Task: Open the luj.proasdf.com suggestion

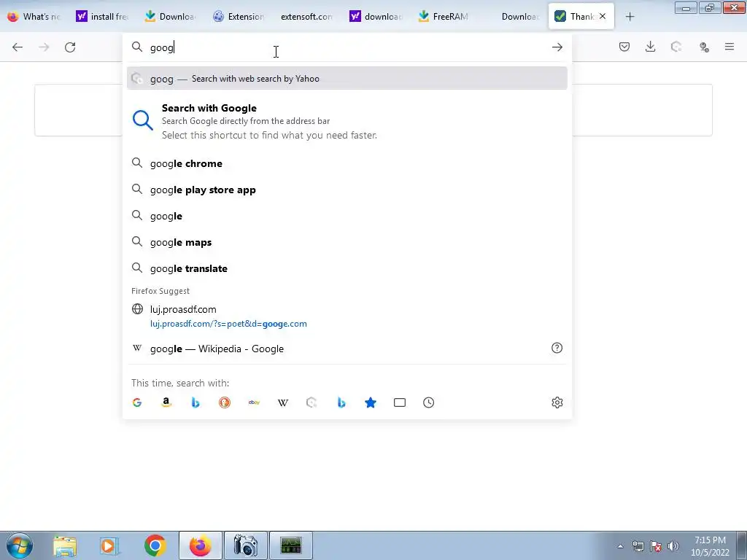Action: tap(347, 316)
